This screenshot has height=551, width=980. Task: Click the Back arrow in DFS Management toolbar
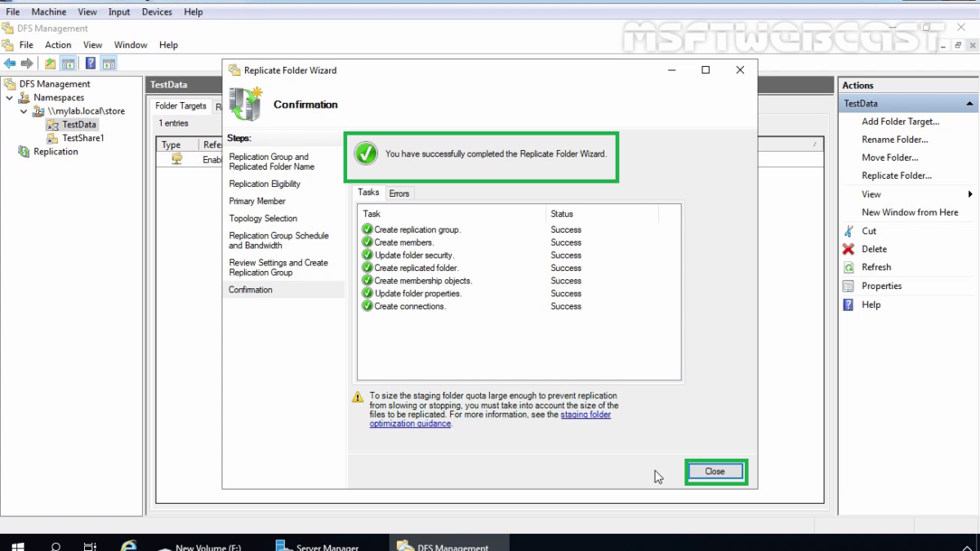[x=10, y=64]
